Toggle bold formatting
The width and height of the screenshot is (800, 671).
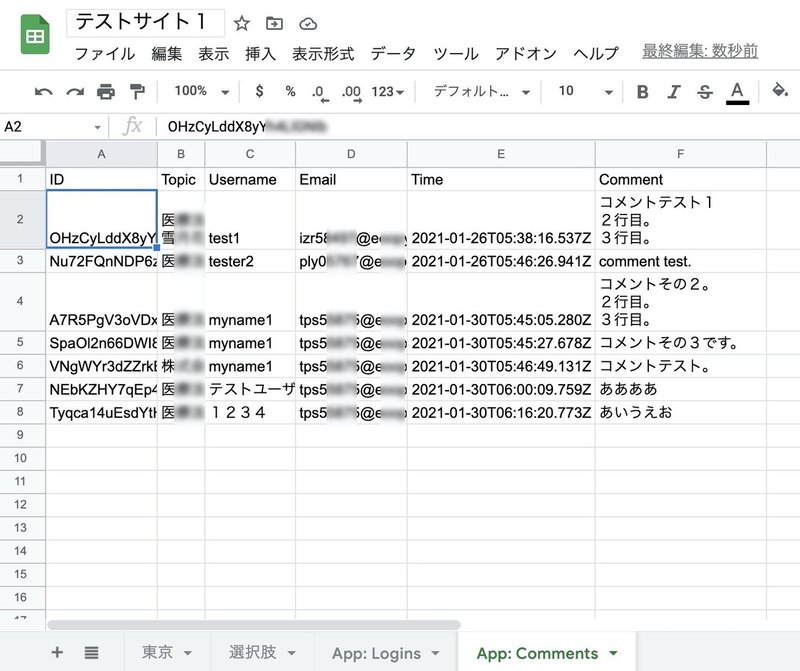642,92
